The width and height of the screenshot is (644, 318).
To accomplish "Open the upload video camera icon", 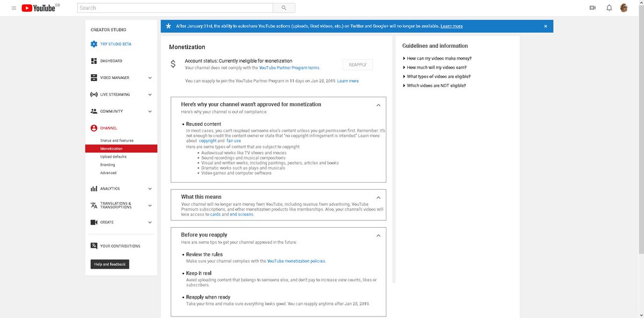I will click(x=592, y=8).
